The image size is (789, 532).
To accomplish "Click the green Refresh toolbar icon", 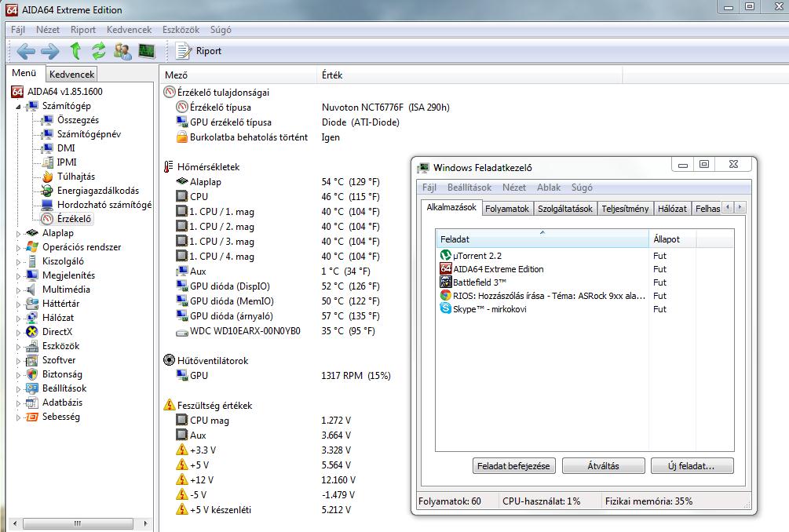I will tap(99, 51).
